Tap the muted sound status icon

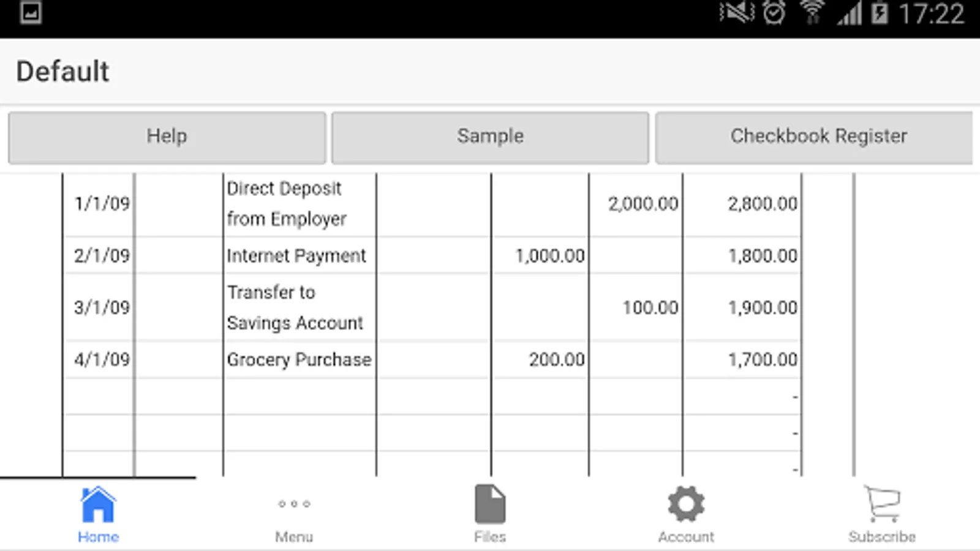click(737, 13)
